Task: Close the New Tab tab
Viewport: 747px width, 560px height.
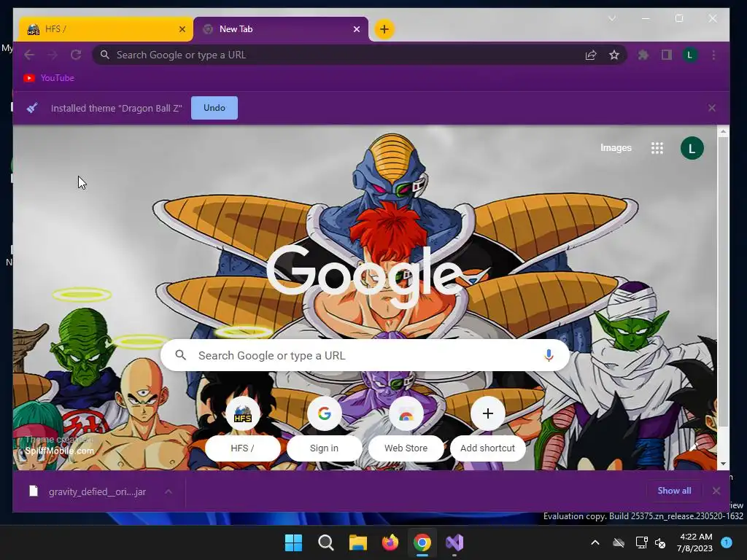Action: pos(356,29)
